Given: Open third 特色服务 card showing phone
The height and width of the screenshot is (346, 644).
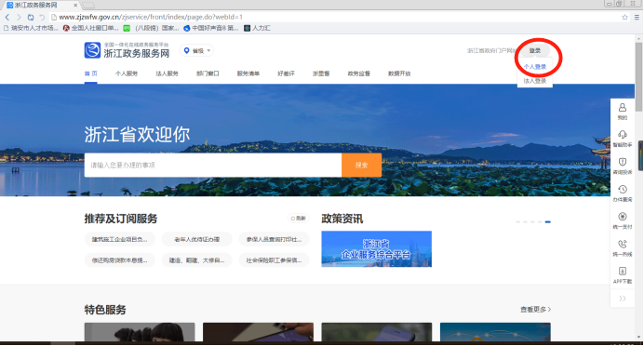Looking at the screenshot, I should pos(377,332).
